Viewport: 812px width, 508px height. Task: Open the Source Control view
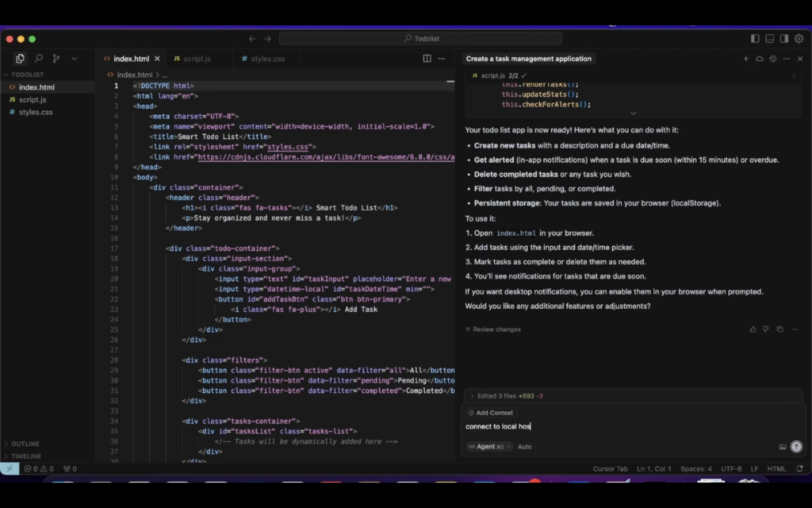56,59
